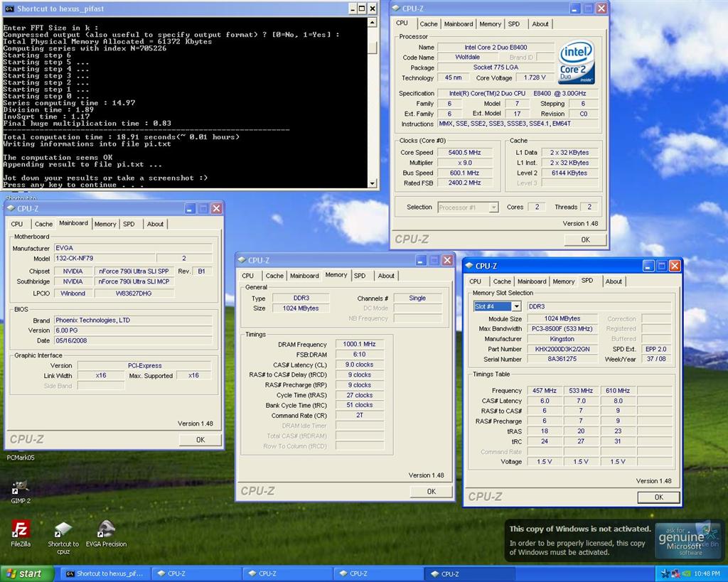This screenshot has width=728, height=582.
Task: Open the EVGA Precision desktop icon
Action: (106, 534)
